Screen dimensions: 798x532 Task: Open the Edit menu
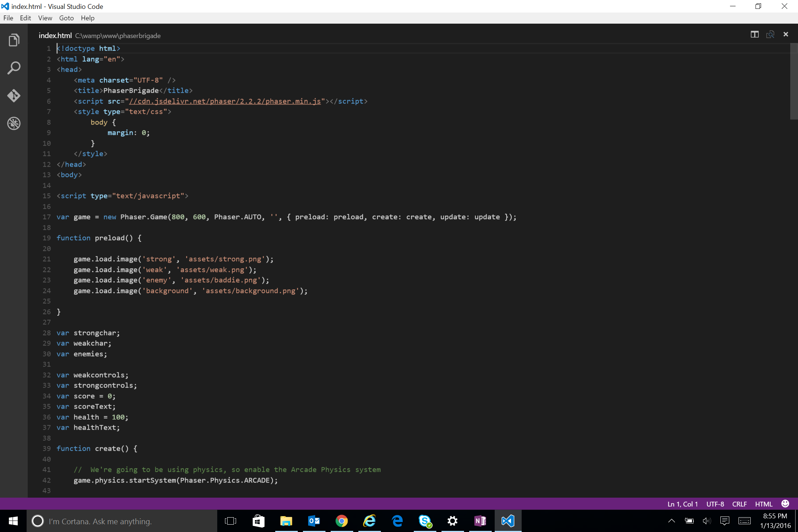25,18
